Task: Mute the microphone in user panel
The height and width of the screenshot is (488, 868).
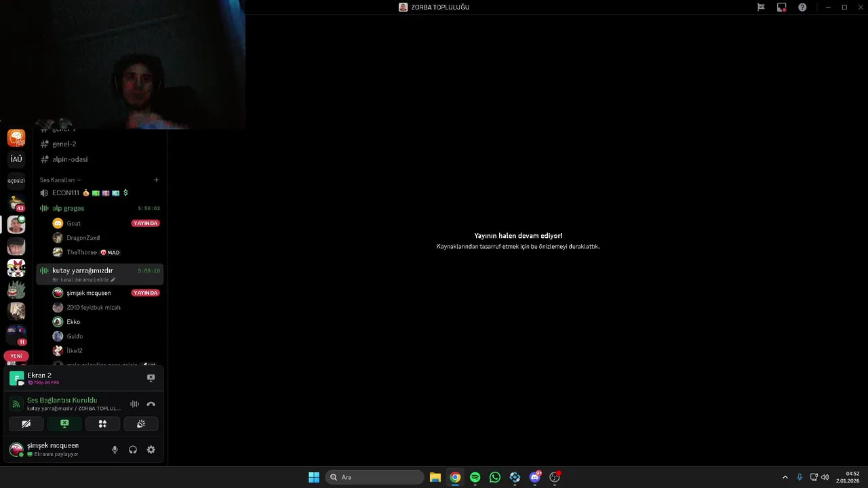Action: coord(115,449)
